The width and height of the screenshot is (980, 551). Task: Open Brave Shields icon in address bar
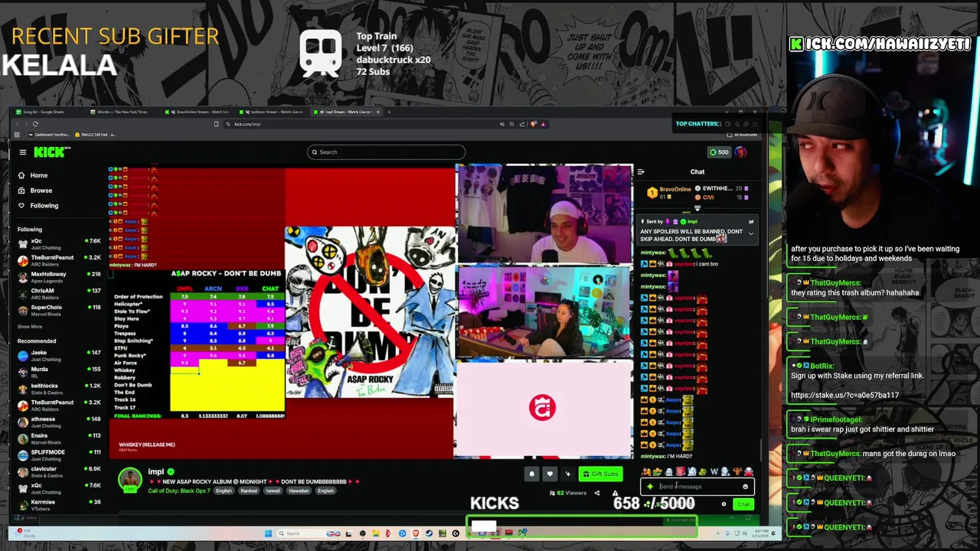pyautogui.click(x=534, y=124)
